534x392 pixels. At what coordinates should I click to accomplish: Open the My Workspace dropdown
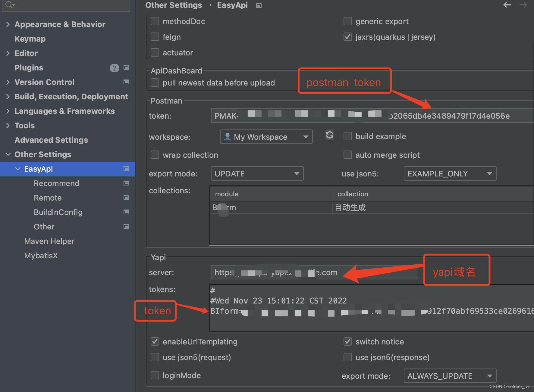click(266, 137)
